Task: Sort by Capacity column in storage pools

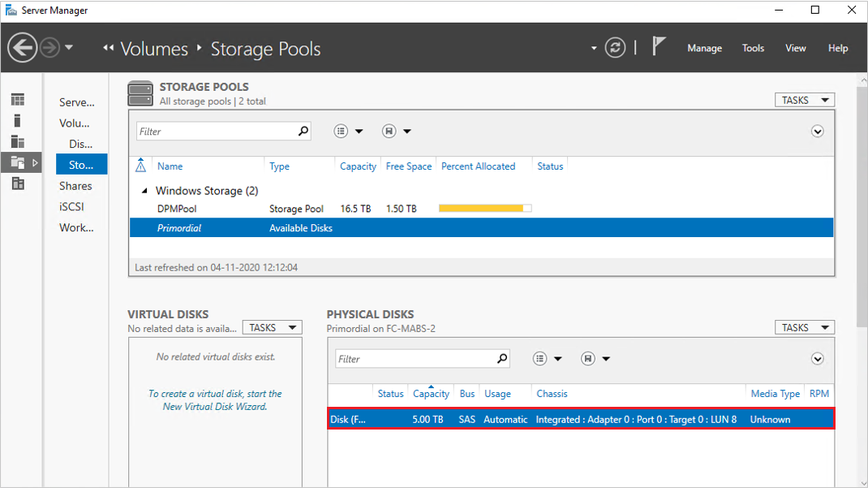Action: point(358,166)
